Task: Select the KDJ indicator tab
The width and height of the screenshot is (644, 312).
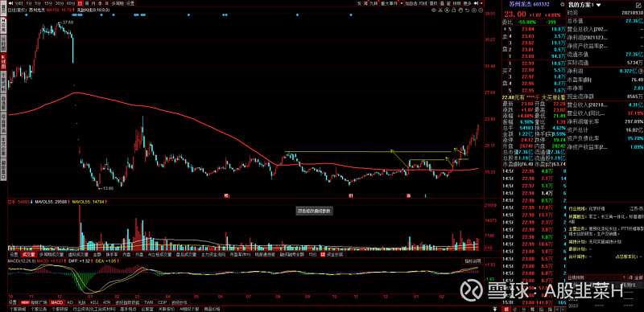Action: tap(94, 302)
